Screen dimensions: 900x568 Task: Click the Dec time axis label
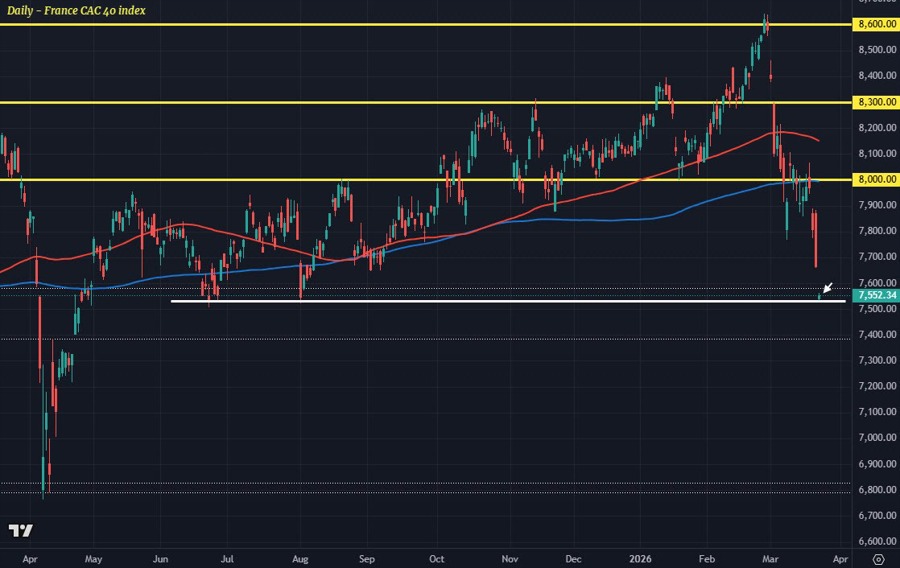point(573,559)
